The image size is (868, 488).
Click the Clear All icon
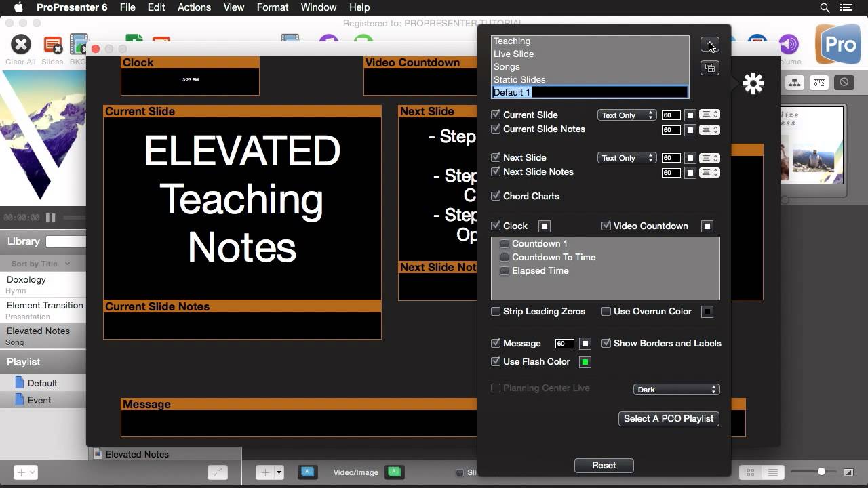tap(21, 45)
